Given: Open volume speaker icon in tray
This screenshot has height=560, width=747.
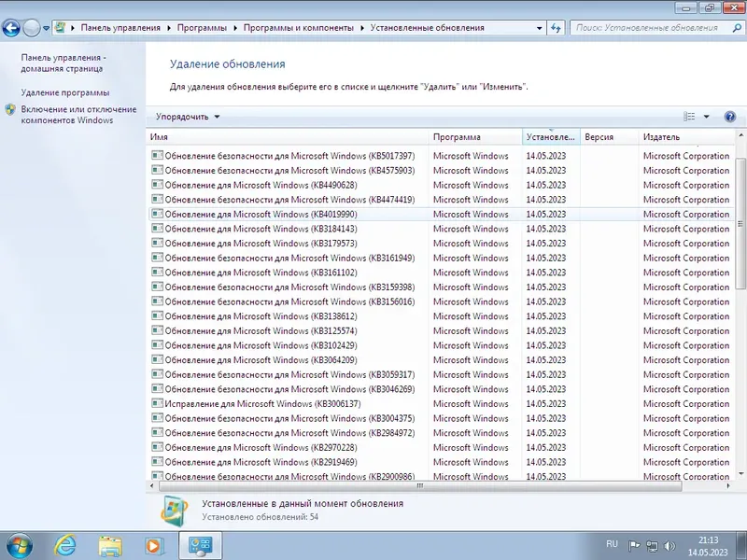Looking at the screenshot, I should click(x=669, y=546).
